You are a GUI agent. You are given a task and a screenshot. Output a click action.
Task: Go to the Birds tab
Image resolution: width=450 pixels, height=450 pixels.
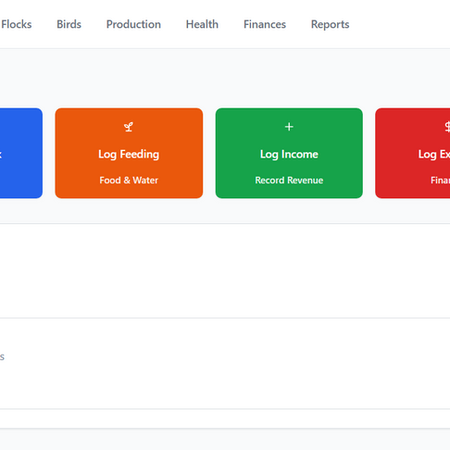tap(69, 24)
